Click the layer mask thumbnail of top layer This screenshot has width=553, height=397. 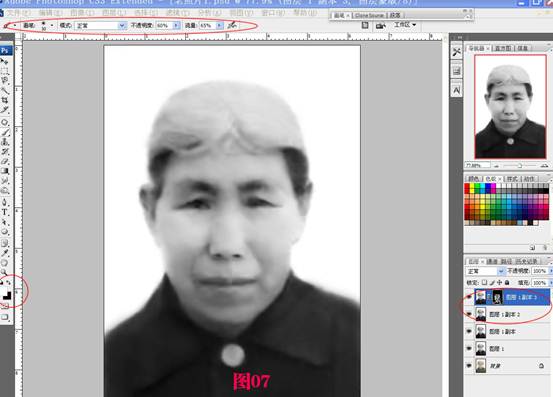click(497, 297)
